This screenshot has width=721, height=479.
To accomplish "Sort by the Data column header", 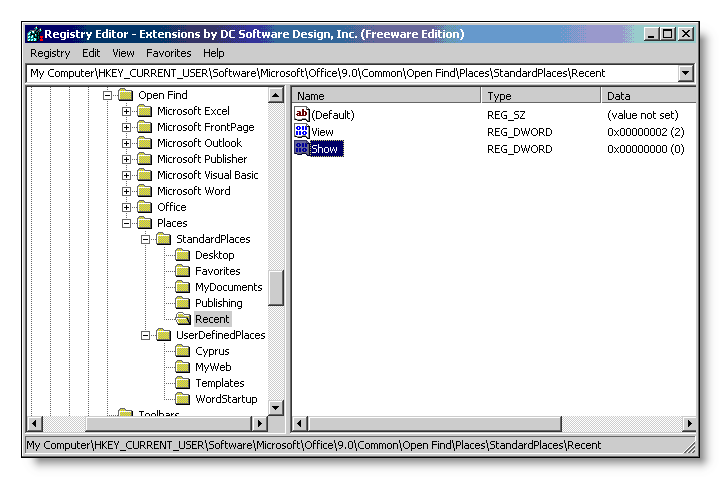I will [x=648, y=96].
